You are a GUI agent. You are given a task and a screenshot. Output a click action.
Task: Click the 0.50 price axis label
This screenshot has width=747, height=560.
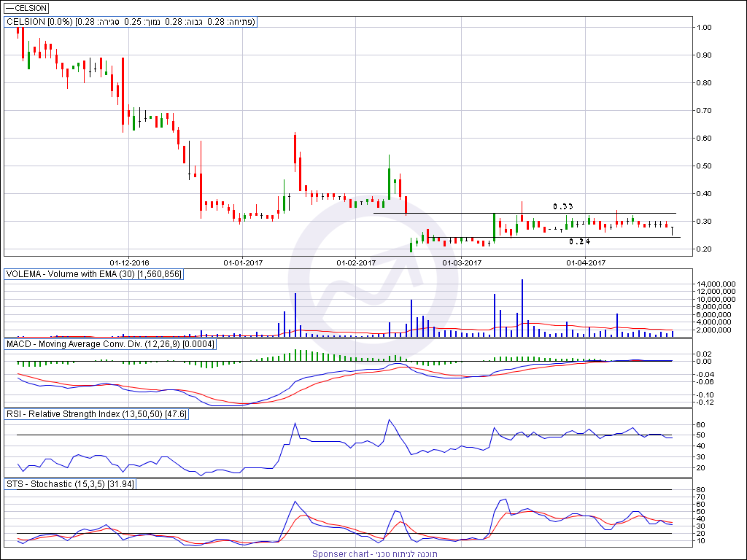click(704, 166)
